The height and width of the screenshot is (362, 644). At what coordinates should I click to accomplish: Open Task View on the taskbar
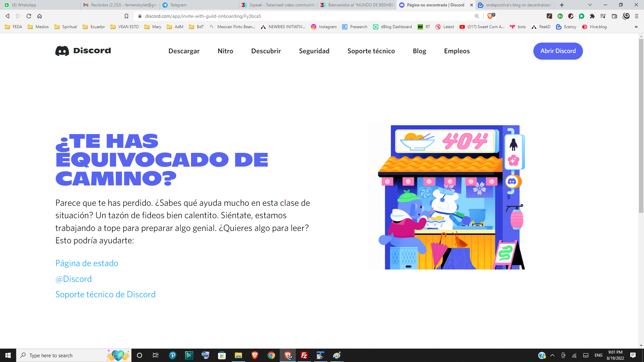pos(156,355)
